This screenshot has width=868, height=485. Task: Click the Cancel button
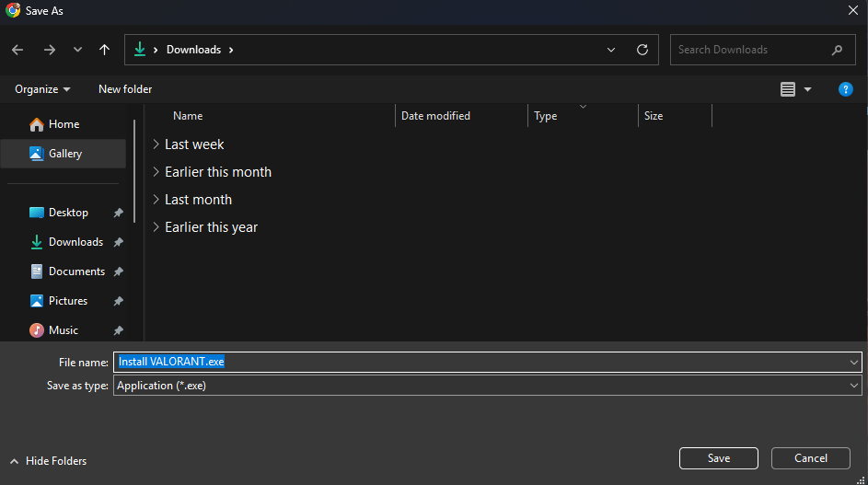pyautogui.click(x=810, y=458)
